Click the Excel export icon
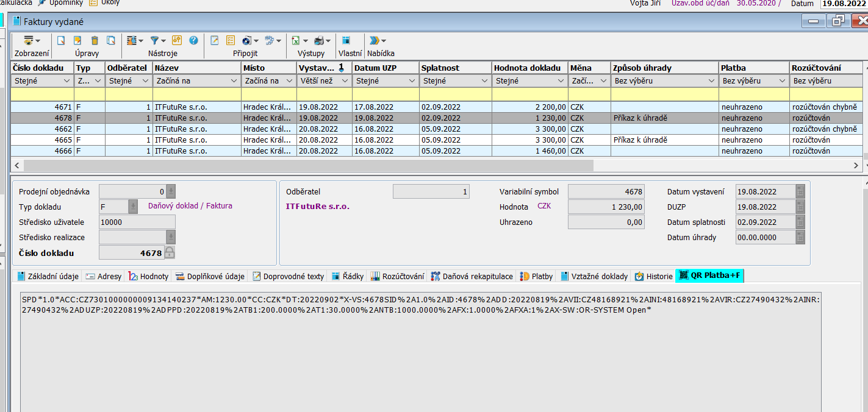This screenshot has height=412, width=868. coord(297,41)
